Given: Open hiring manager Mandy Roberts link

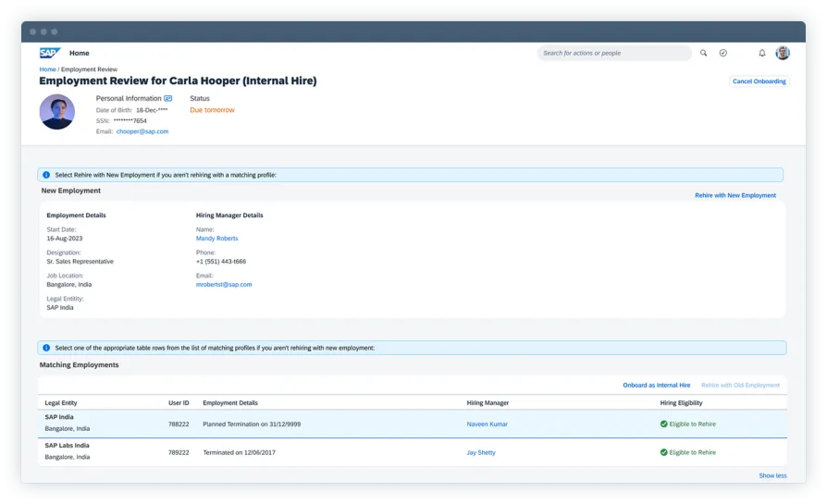Looking at the screenshot, I should (216, 239).
